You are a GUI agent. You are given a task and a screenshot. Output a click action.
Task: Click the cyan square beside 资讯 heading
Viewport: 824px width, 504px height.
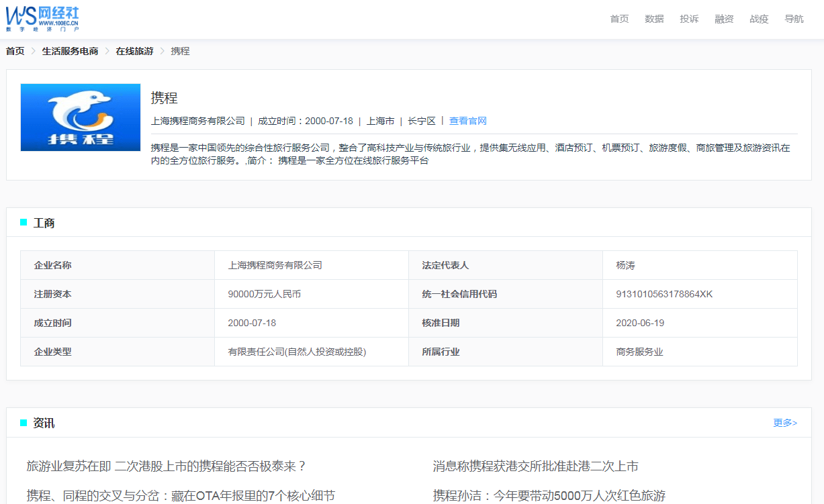(x=24, y=423)
